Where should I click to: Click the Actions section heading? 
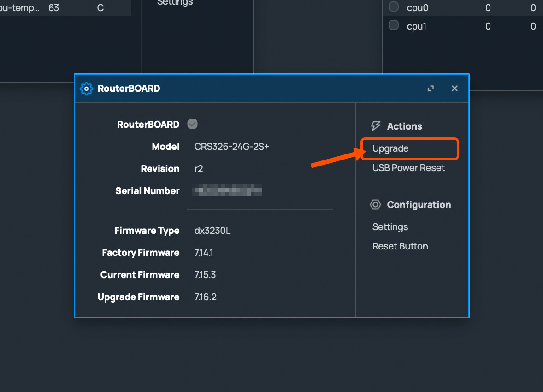point(404,126)
